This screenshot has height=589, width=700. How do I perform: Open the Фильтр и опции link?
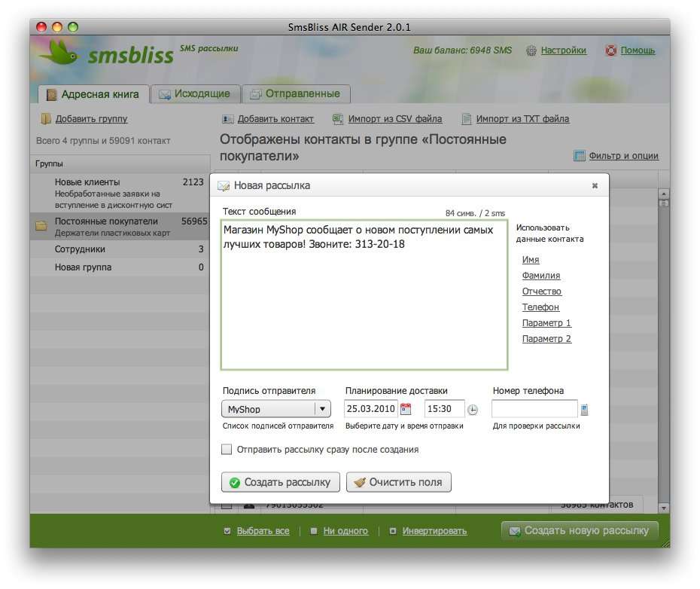tap(624, 155)
